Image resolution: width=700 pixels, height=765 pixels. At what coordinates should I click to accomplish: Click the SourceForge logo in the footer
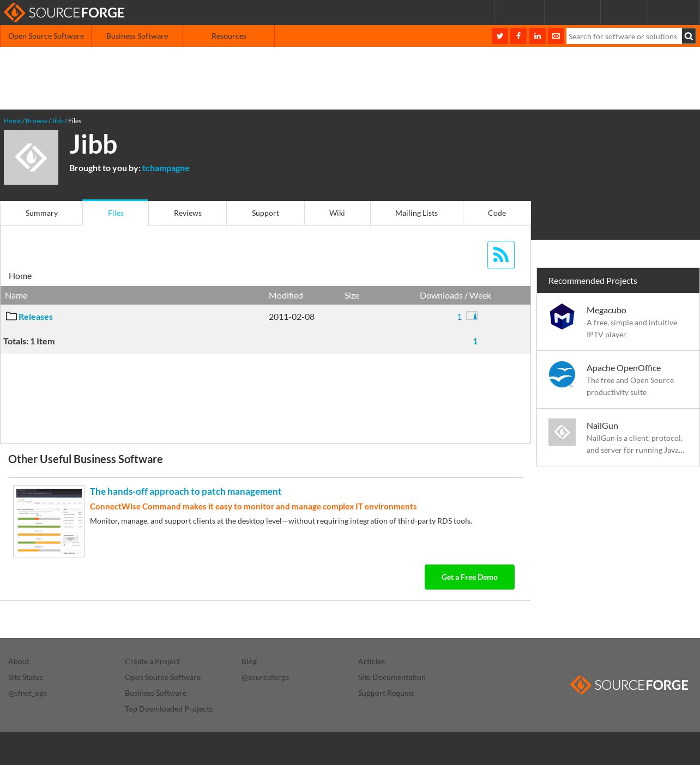[629, 685]
